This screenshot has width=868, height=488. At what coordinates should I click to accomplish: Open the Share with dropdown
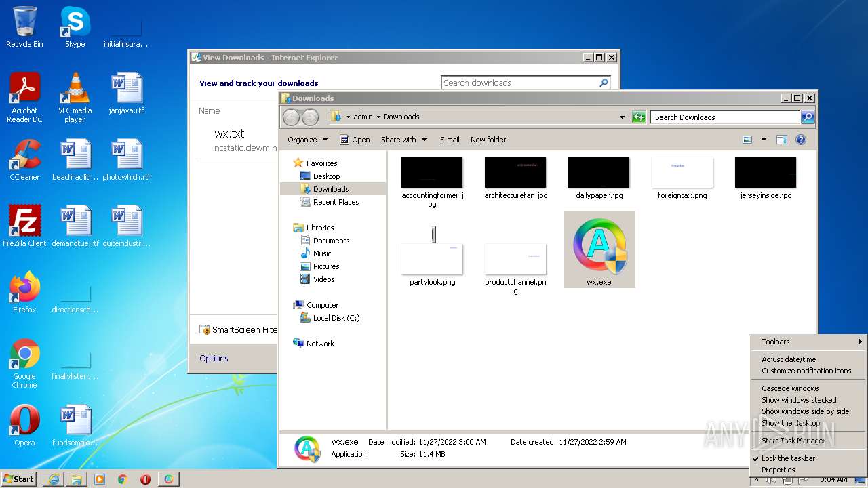[x=404, y=140]
